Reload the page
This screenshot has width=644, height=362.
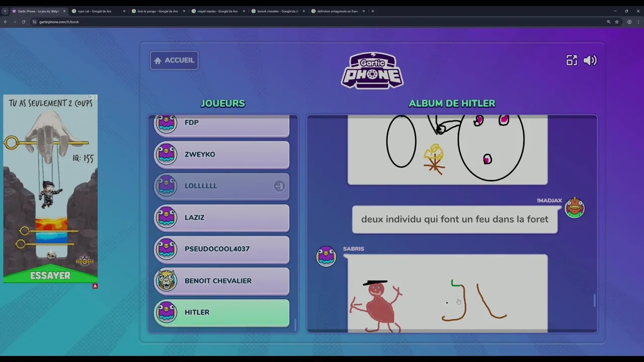[x=24, y=22]
